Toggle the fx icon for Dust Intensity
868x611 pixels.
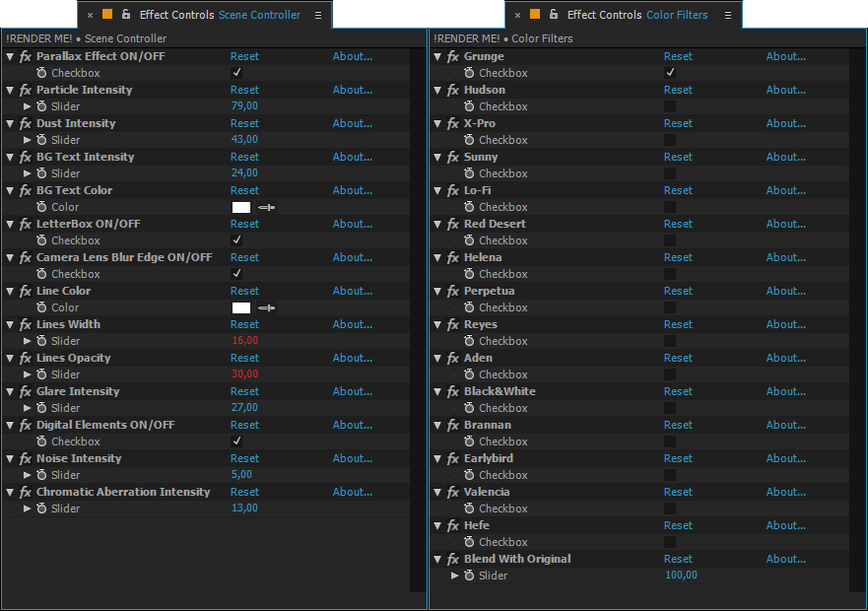(26, 123)
